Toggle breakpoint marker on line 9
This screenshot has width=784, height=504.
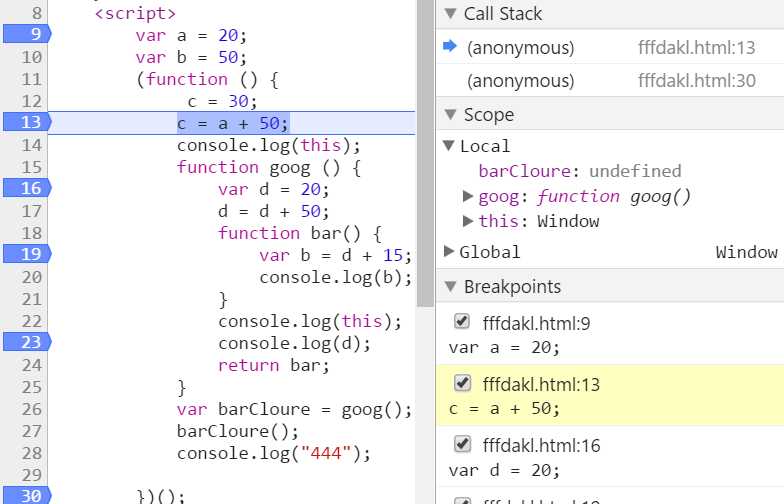pyautogui.click(x=26, y=34)
